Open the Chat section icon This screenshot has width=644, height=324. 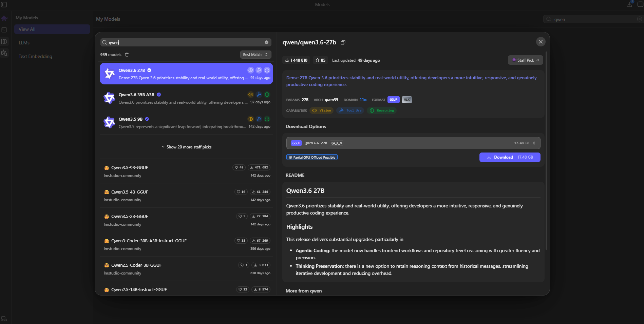4,18
